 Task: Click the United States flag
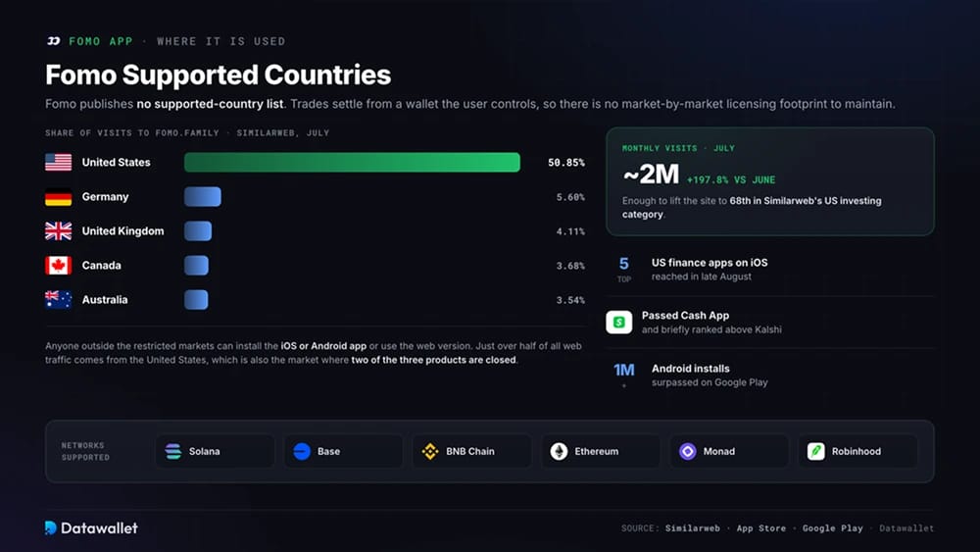coord(58,162)
